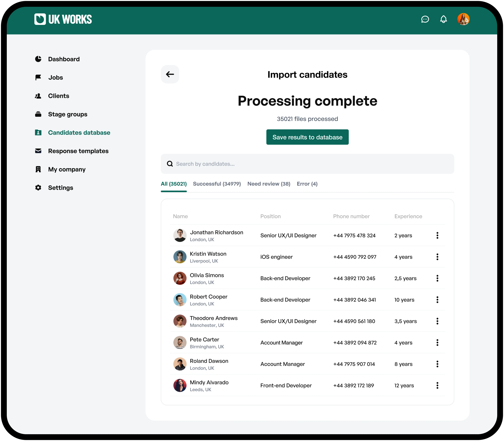This screenshot has height=441, width=504.
Task: Click the search magnifier icon
Action: [170, 164]
